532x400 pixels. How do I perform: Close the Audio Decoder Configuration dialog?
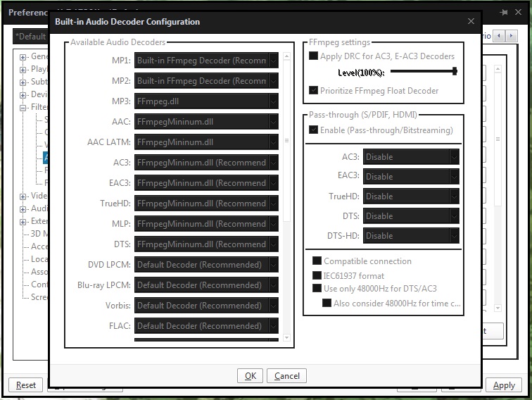(471, 21)
